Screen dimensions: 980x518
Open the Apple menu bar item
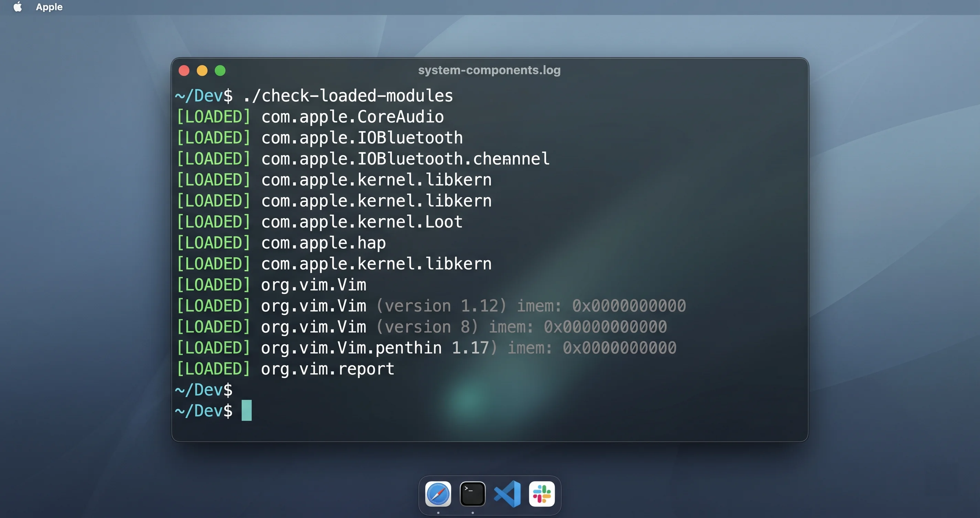(x=49, y=7)
